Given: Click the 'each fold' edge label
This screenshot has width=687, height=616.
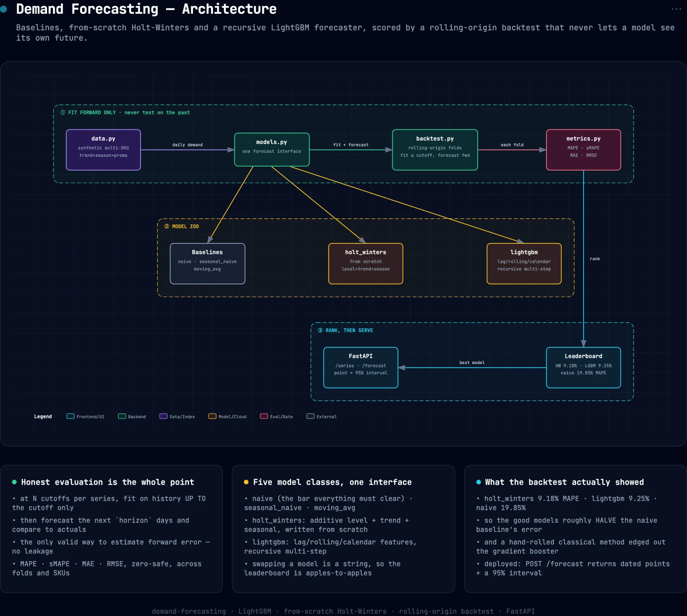Looking at the screenshot, I should [x=512, y=145].
